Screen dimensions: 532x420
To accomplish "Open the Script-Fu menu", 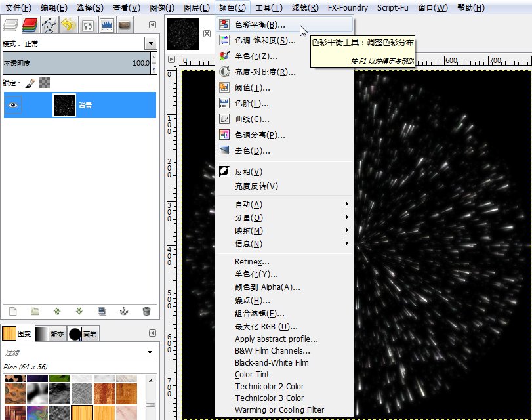I will coord(392,7).
